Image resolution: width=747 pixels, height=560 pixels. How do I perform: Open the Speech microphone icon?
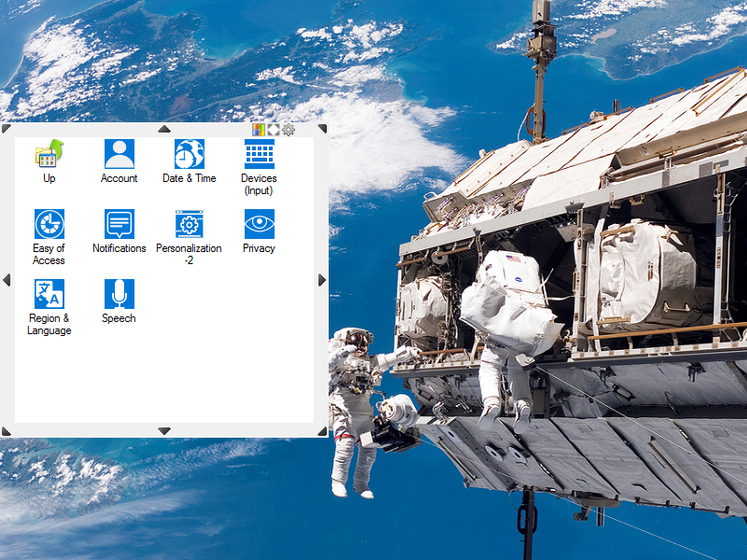coord(119,294)
